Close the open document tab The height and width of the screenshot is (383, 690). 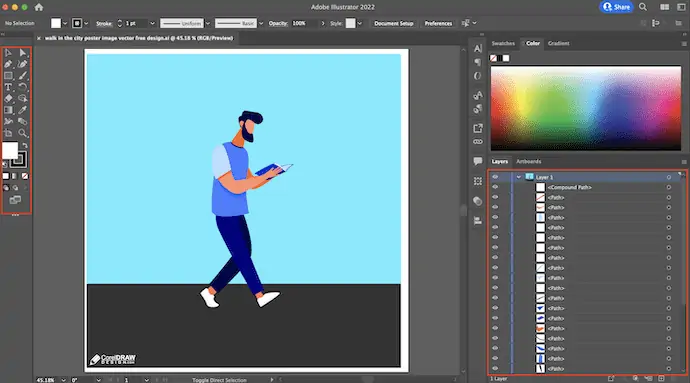tap(39, 38)
